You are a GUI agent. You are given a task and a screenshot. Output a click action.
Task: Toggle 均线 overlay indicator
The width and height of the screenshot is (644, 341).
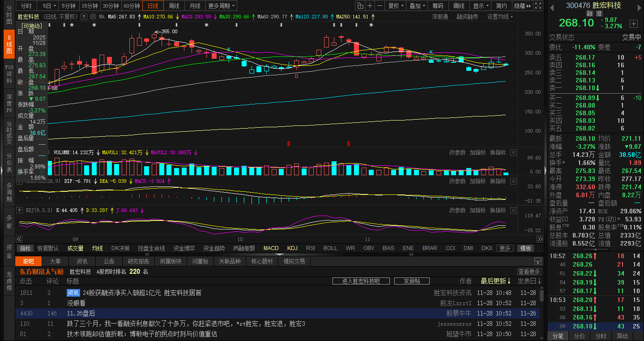(98, 248)
